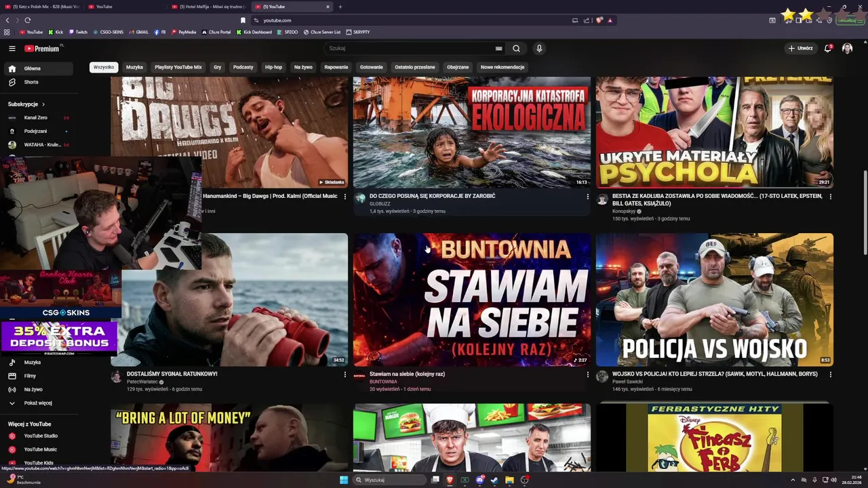Expand Pokaż więcej in the sidebar

(x=39, y=403)
